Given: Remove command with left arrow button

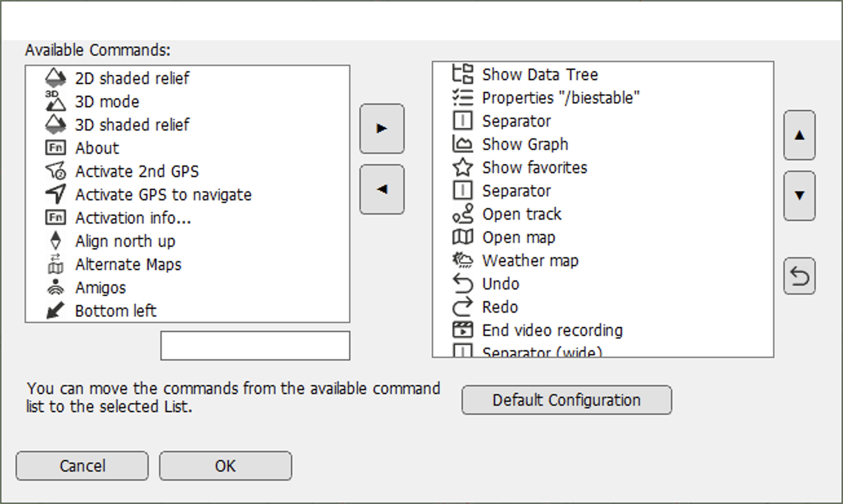Looking at the screenshot, I should [x=382, y=189].
